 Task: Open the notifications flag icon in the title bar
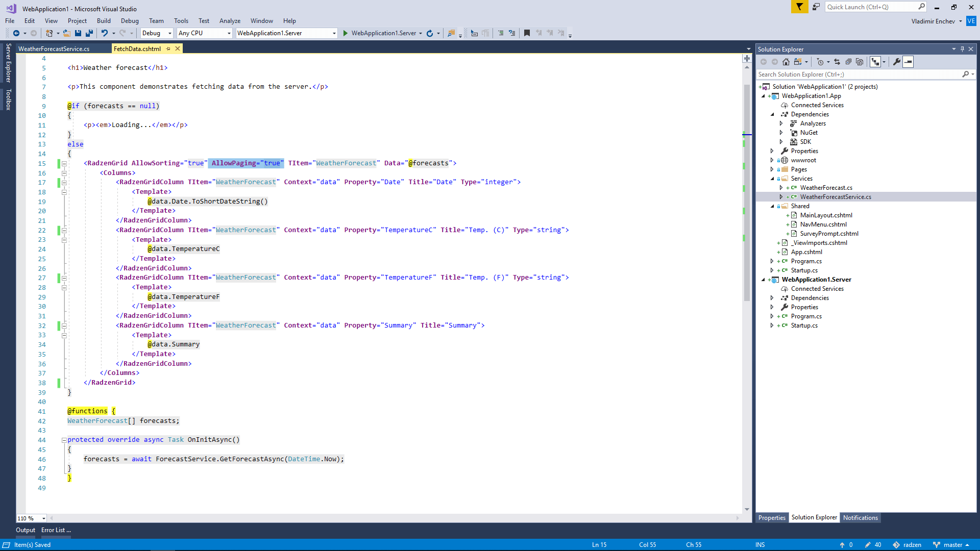[x=799, y=7]
